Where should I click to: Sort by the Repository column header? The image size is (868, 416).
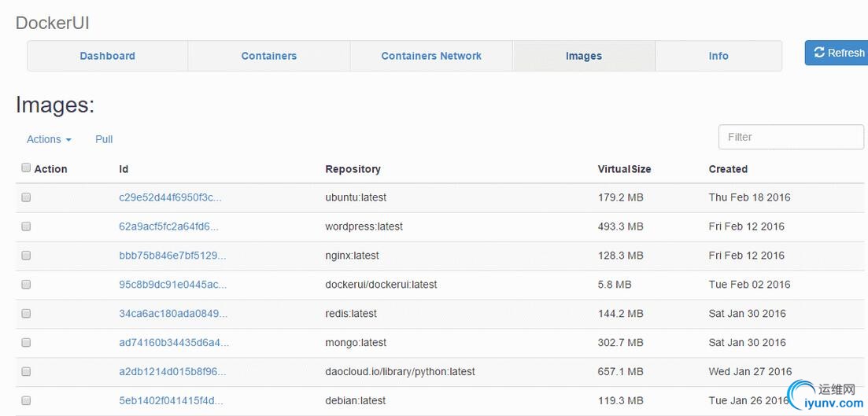pyautogui.click(x=353, y=169)
